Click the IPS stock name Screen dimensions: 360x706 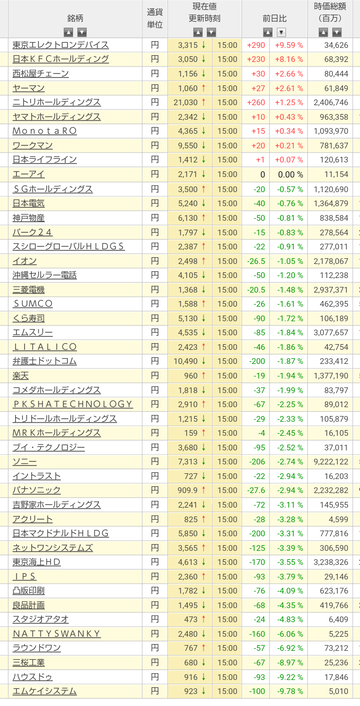(24, 577)
